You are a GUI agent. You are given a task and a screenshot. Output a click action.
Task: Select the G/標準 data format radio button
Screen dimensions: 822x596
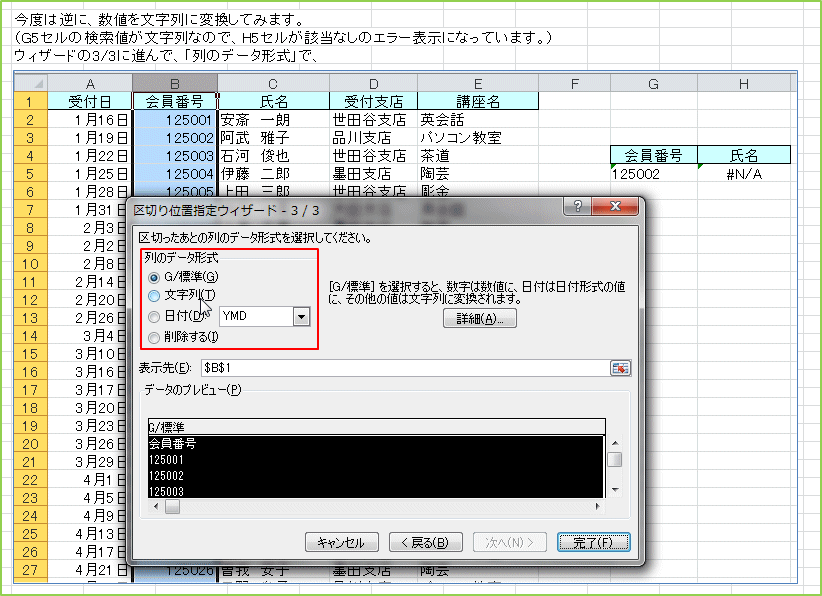pyautogui.click(x=154, y=277)
